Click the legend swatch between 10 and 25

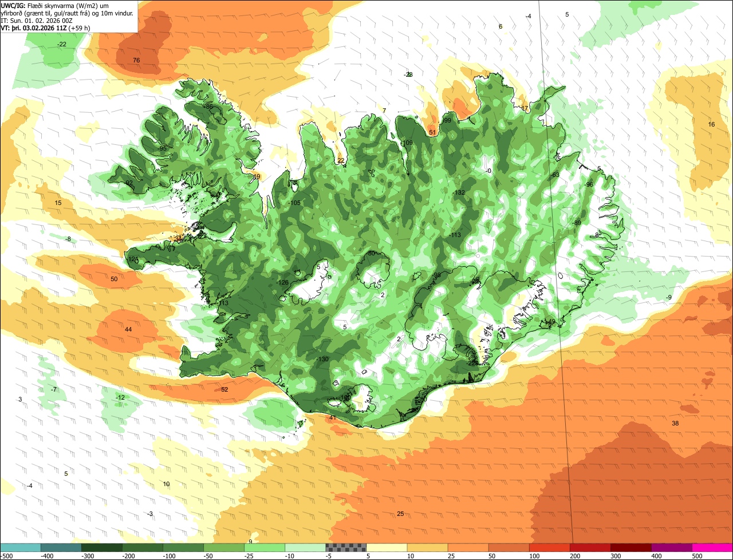[x=428, y=547]
